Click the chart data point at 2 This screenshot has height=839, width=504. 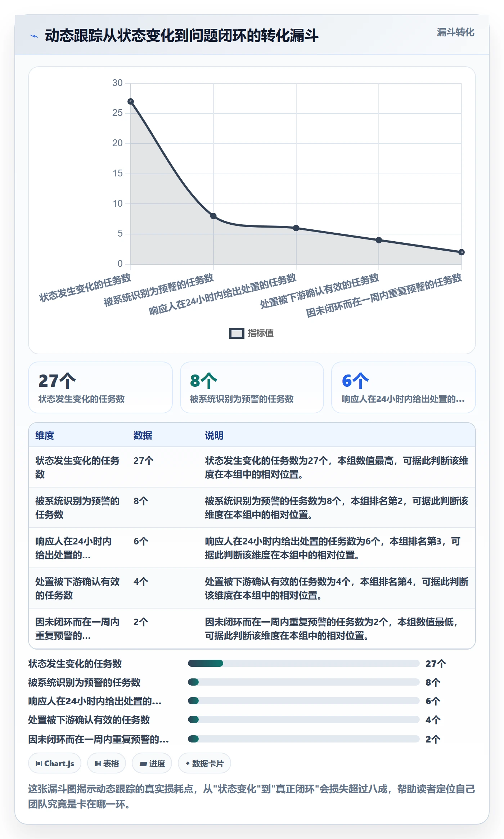point(462,252)
